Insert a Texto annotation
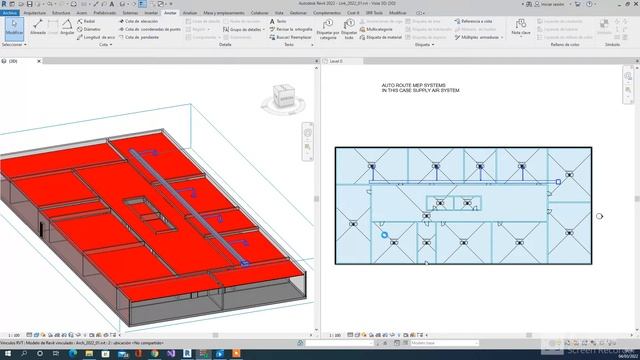This screenshot has width=640, height=360. [x=278, y=21]
